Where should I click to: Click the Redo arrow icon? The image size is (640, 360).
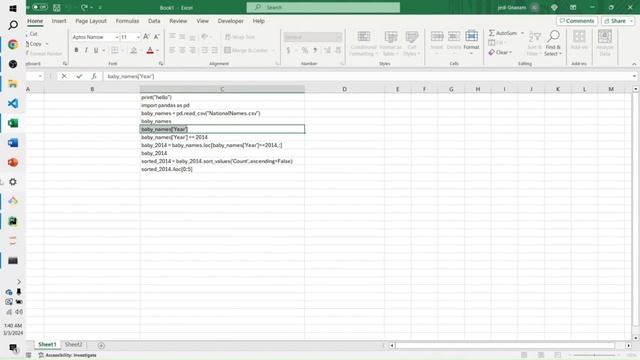tap(84, 7)
